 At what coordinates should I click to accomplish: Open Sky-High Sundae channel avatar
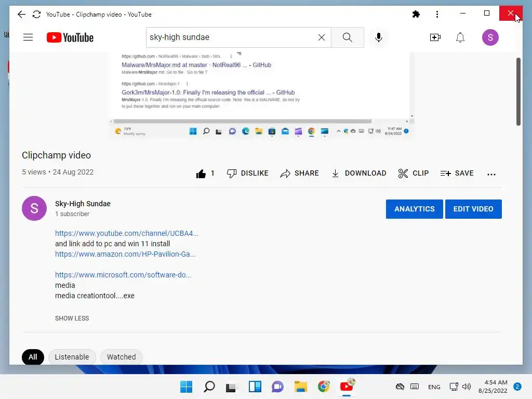click(34, 208)
